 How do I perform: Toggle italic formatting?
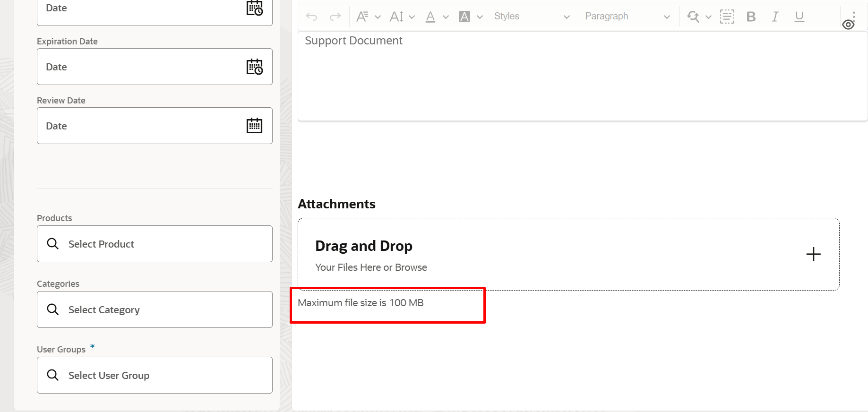point(775,17)
